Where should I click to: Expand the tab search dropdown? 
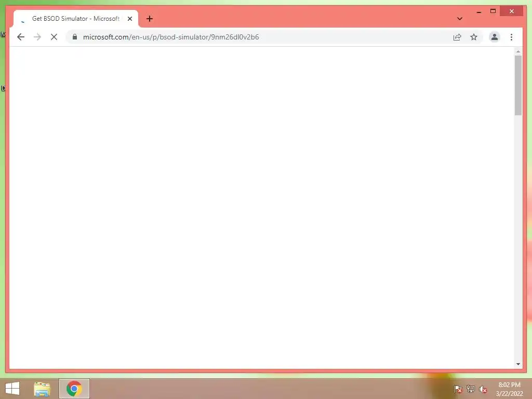point(460,19)
